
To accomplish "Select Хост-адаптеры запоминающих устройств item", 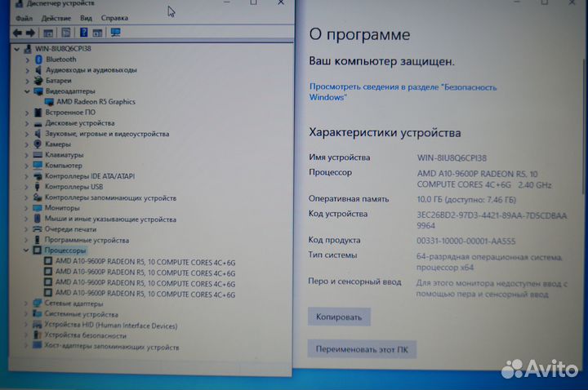I will 112,347.
